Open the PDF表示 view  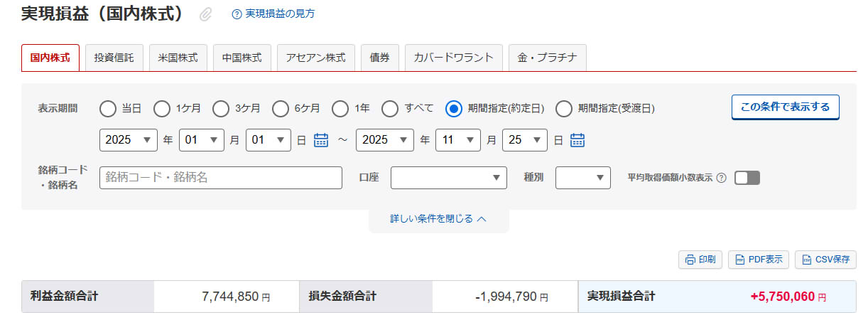pos(758,260)
